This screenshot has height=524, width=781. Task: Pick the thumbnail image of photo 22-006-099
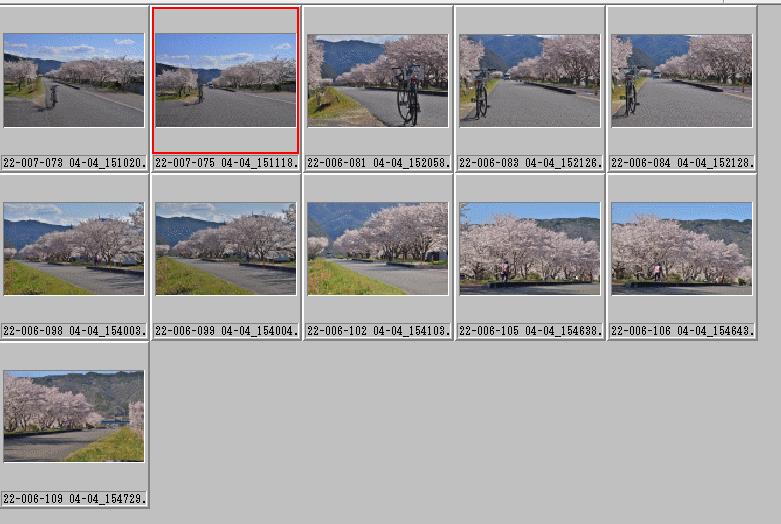coord(226,249)
